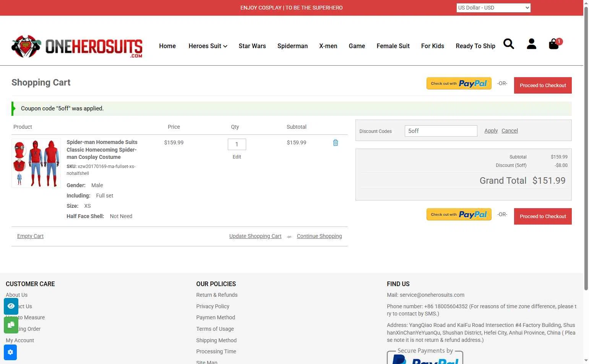This screenshot has width=589, height=364.
Task: Open Terms of Usage link
Action: click(x=215, y=329)
